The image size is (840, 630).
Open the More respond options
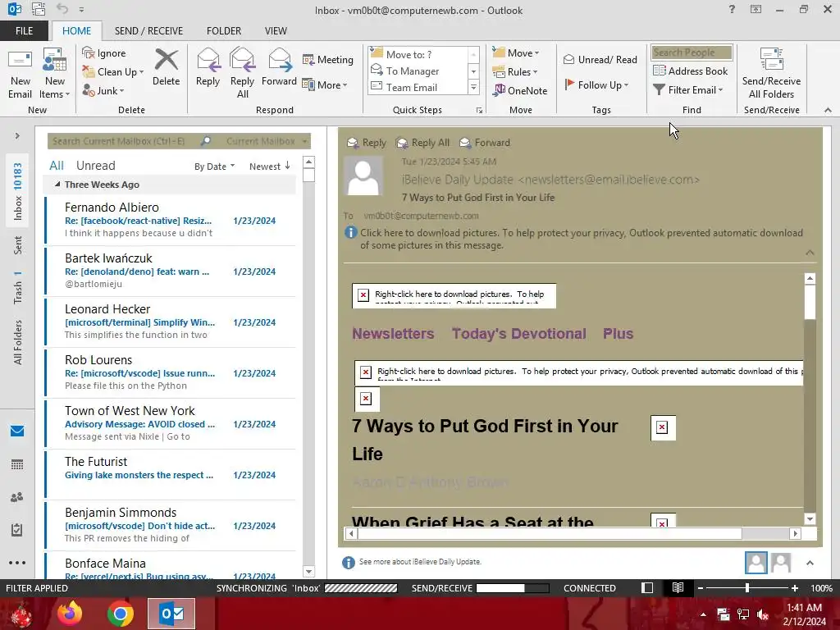point(325,84)
